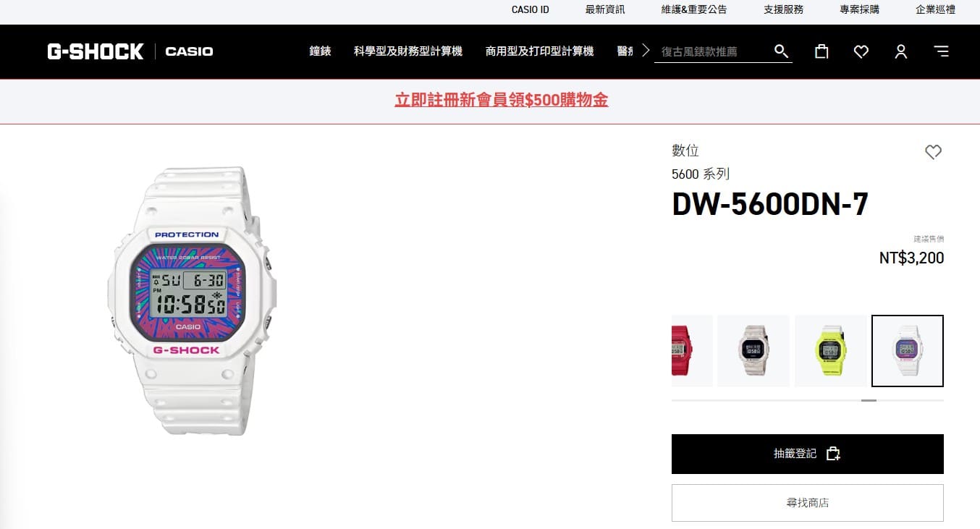The height and width of the screenshot is (529, 980).
Task: Open 科學型及財務型計算機 menu item
Action: pyautogui.click(x=408, y=51)
